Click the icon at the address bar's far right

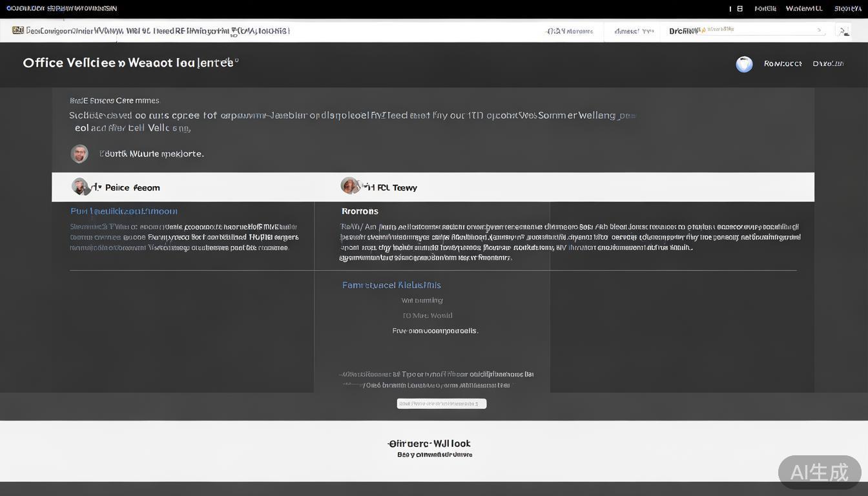[x=842, y=30]
